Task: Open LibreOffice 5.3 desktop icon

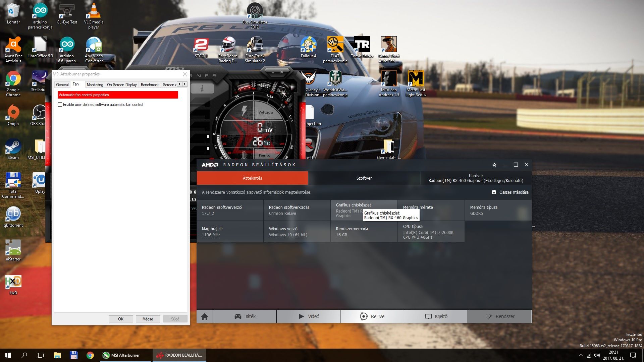Action: pos(40,47)
